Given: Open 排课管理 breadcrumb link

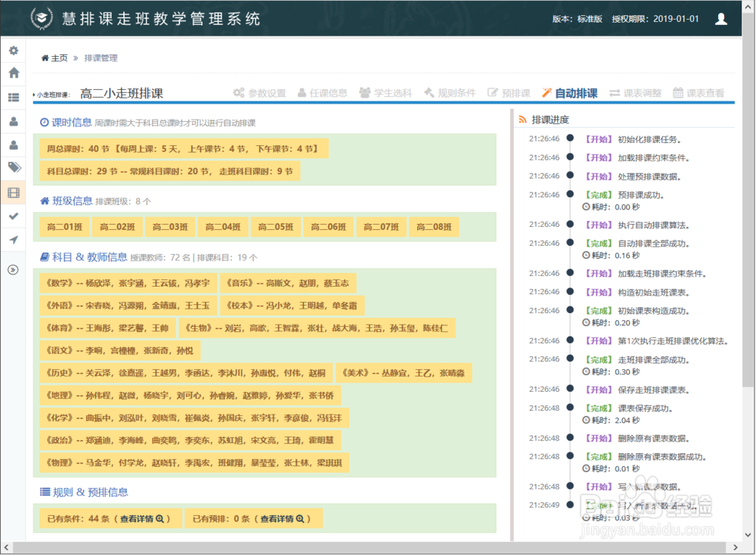Looking at the screenshot, I should click(101, 58).
